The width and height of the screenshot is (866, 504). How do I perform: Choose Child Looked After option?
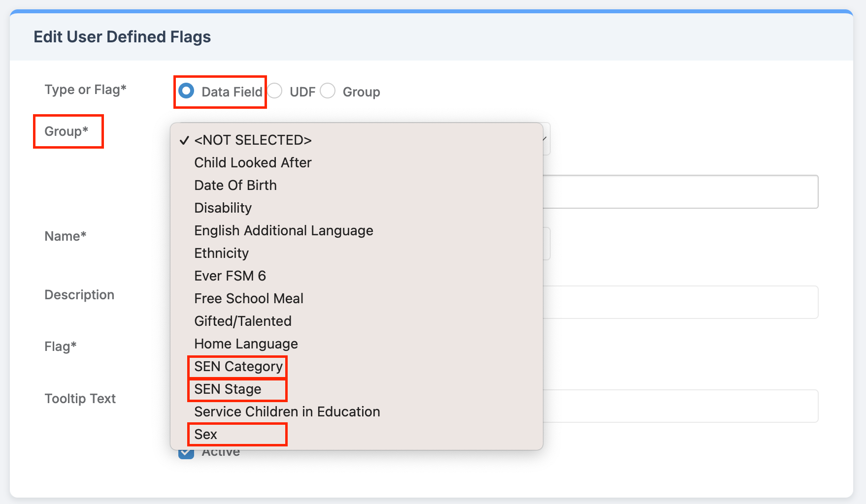click(x=357, y=163)
